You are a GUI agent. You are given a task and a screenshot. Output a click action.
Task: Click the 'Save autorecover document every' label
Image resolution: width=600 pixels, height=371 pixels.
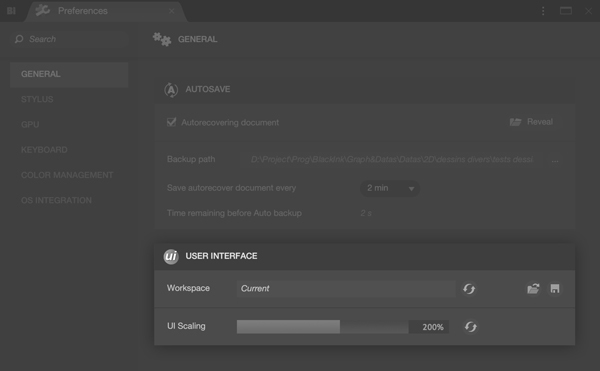pyautogui.click(x=232, y=188)
